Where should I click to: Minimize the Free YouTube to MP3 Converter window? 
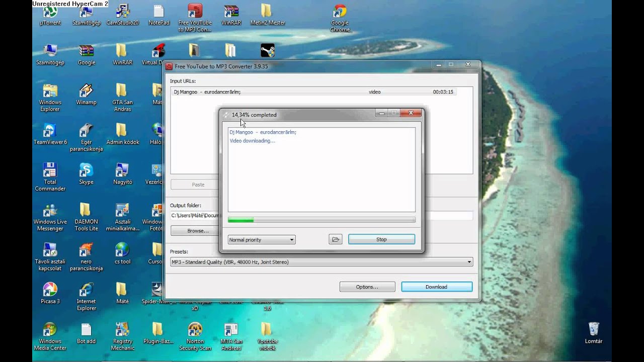(439, 64)
